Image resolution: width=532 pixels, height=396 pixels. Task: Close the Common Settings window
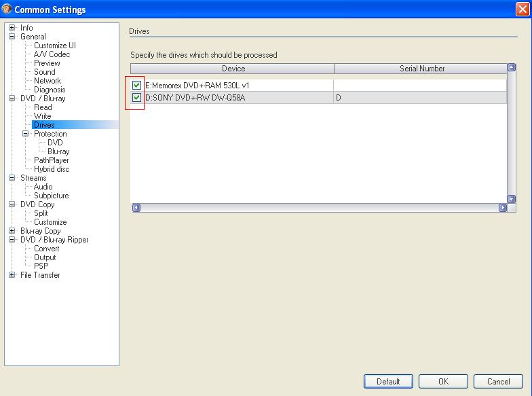(522, 10)
